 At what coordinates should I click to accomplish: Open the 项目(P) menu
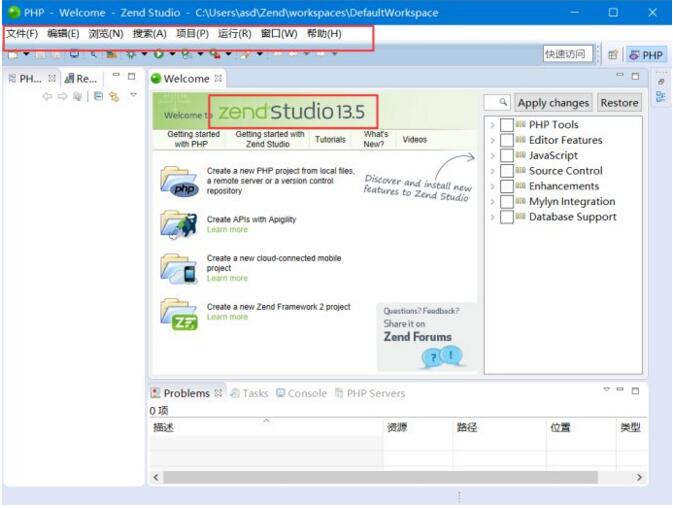pyautogui.click(x=192, y=33)
